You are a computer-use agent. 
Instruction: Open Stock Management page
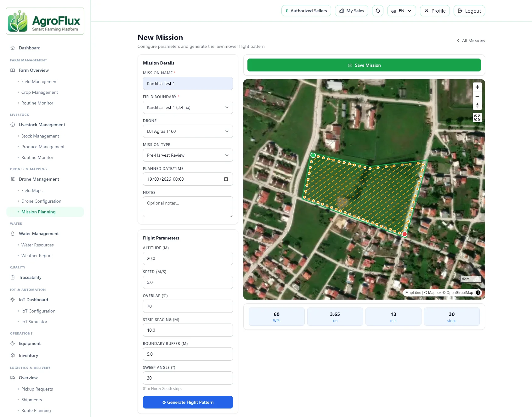40,136
